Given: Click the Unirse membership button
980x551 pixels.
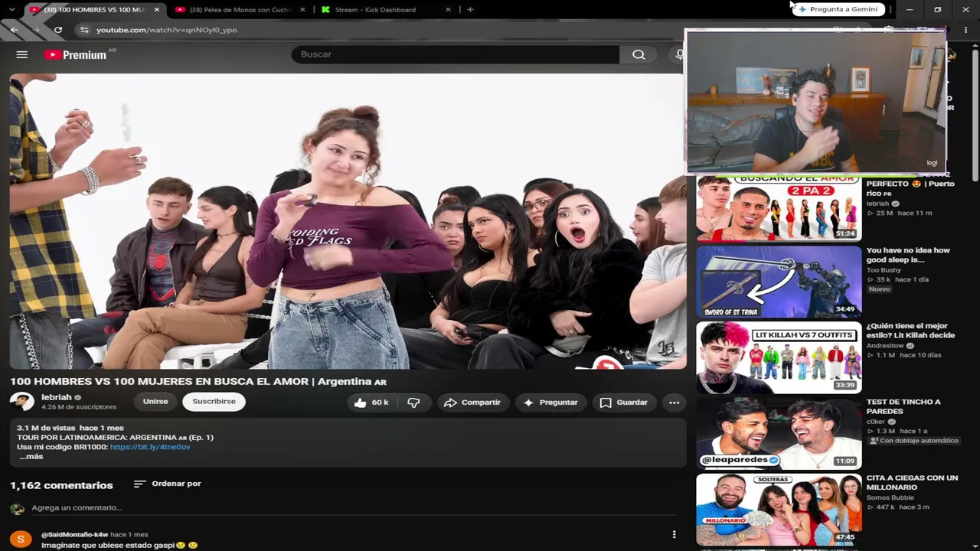Looking at the screenshot, I should pos(155,402).
